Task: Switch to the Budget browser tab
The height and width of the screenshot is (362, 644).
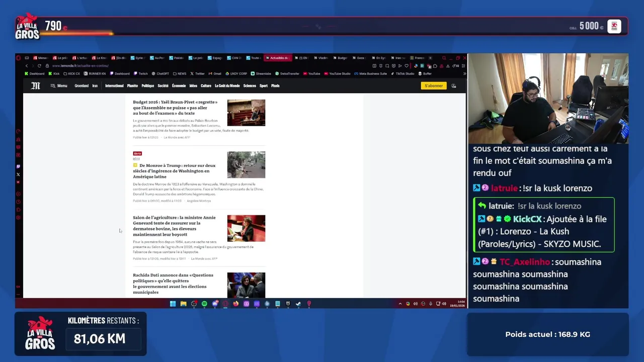Action: click(340, 58)
